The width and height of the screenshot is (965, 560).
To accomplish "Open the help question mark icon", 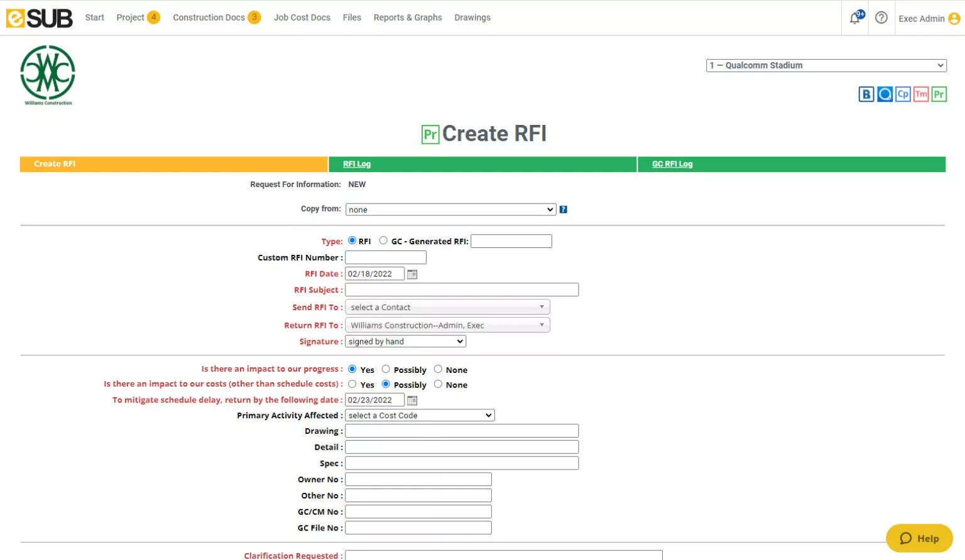I will click(x=881, y=18).
